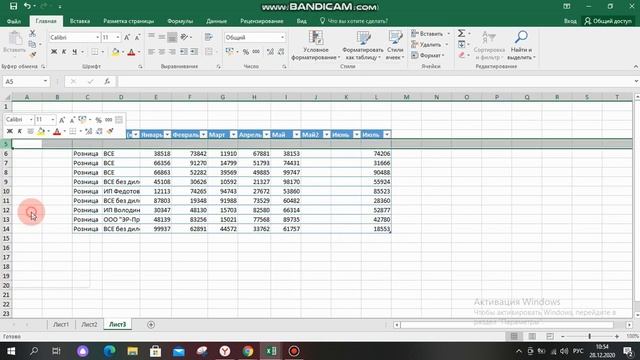The width and height of the screenshot is (640, 360).
Task: Open the Апрель column filter arrow
Action: tap(267, 135)
